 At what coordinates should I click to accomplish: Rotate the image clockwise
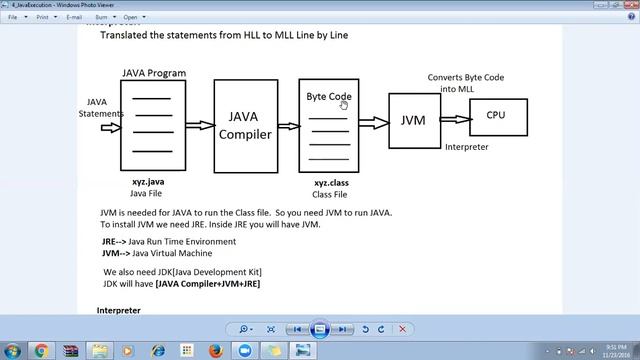click(x=381, y=329)
